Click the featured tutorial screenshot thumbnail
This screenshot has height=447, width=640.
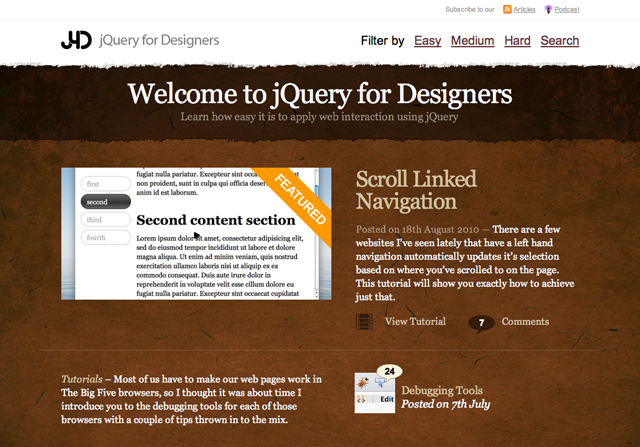click(196, 234)
